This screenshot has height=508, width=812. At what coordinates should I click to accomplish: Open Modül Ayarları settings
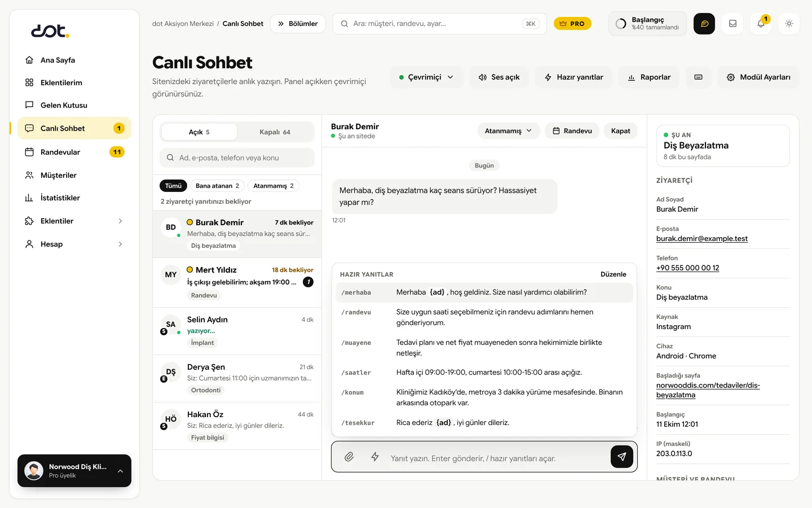[x=758, y=77]
